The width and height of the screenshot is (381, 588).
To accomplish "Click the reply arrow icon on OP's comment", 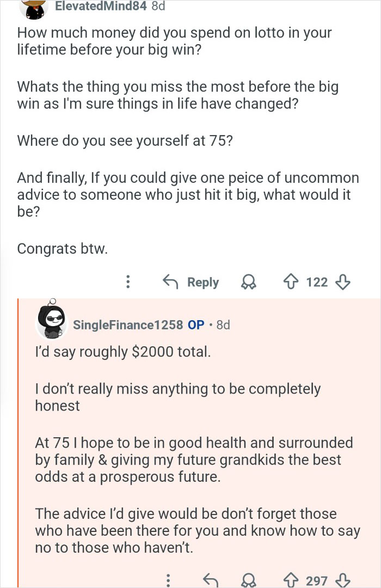I will click(x=212, y=580).
